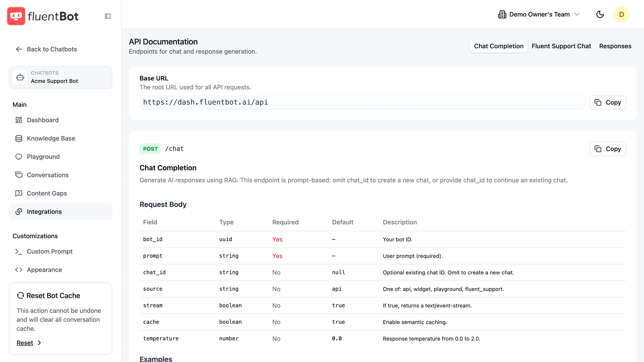Click the back arrow icon
644x362 pixels.
click(x=19, y=49)
